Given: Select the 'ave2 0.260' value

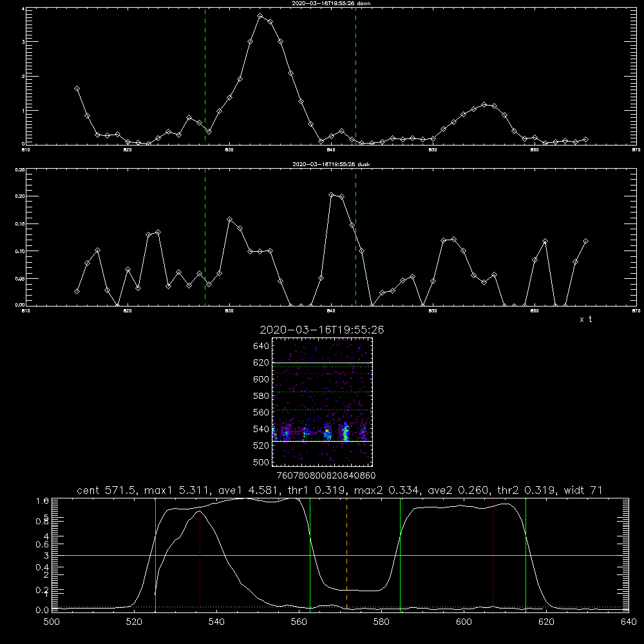Looking at the screenshot, I should tap(459, 490).
